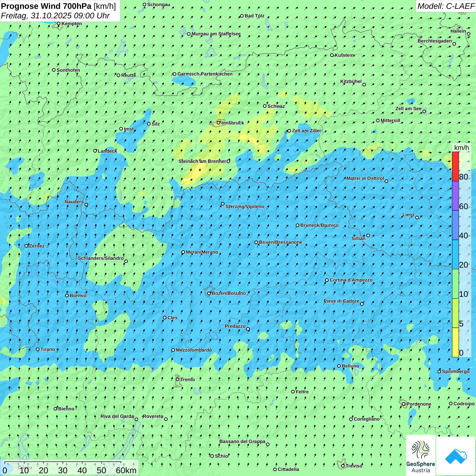Click the Sonthofen label
476x476 pixels.
point(68,70)
